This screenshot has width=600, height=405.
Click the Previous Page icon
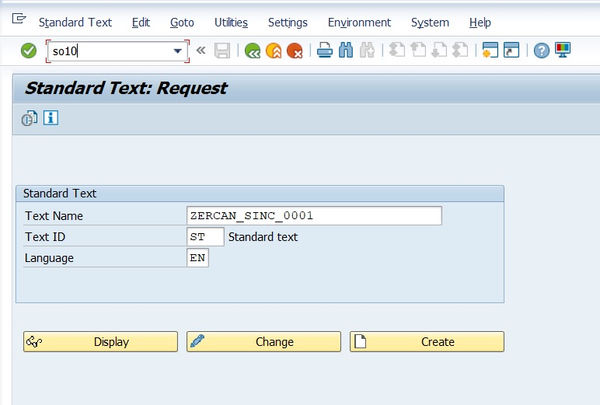point(418,50)
